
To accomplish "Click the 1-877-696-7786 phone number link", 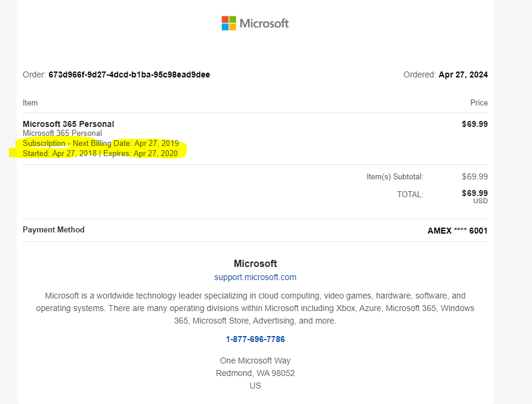I will click(x=255, y=339).
